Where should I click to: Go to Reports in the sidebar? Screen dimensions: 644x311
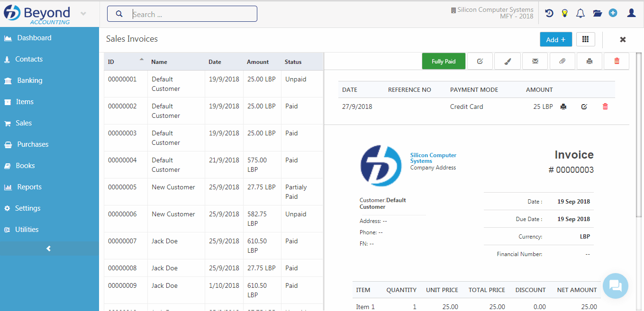click(x=29, y=187)
